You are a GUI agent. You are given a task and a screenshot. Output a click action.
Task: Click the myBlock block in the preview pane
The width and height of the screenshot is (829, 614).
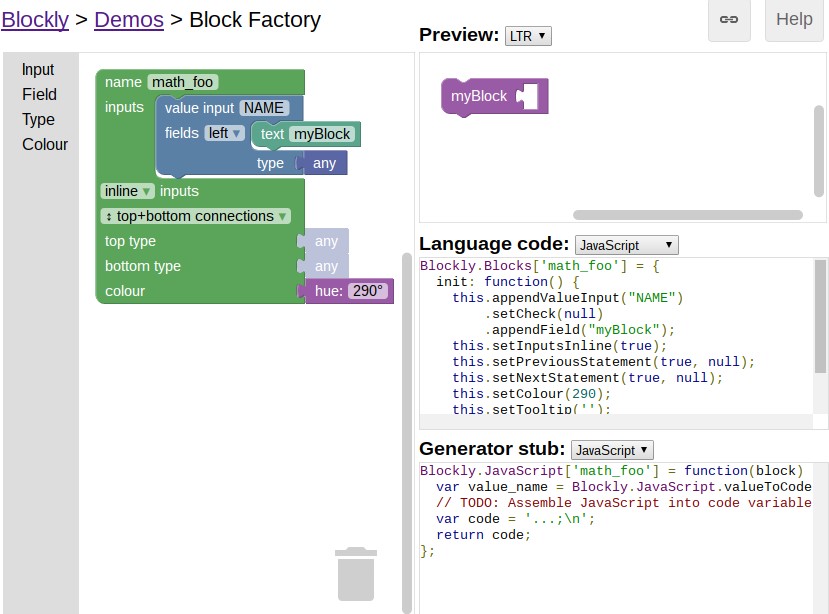(479, 97)
